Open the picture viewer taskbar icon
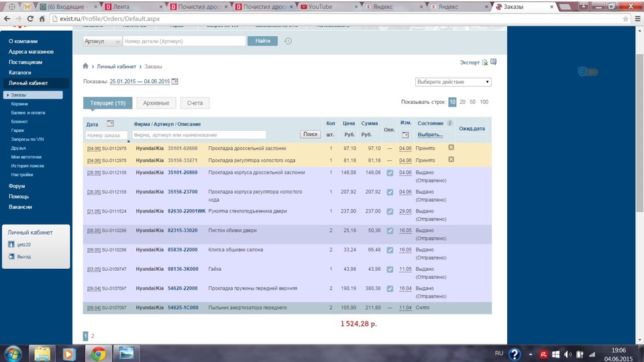Screen dimensions: 644x362 pos(126,353)
